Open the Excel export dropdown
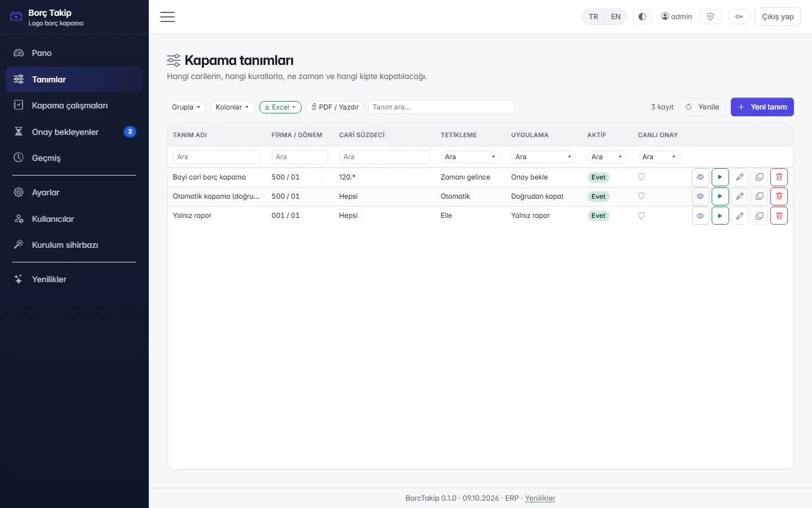 coord(280,107)
